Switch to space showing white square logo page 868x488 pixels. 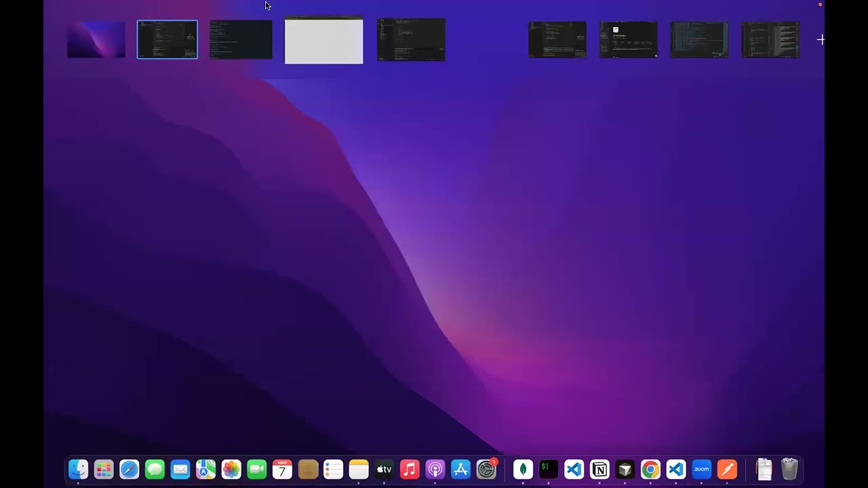(629, 39)
